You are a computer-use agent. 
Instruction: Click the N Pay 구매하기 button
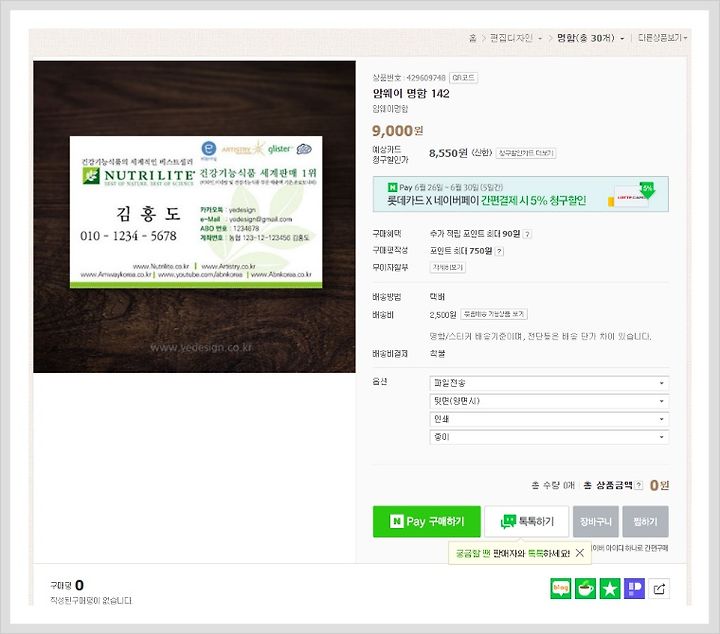[x=427, y=522]
